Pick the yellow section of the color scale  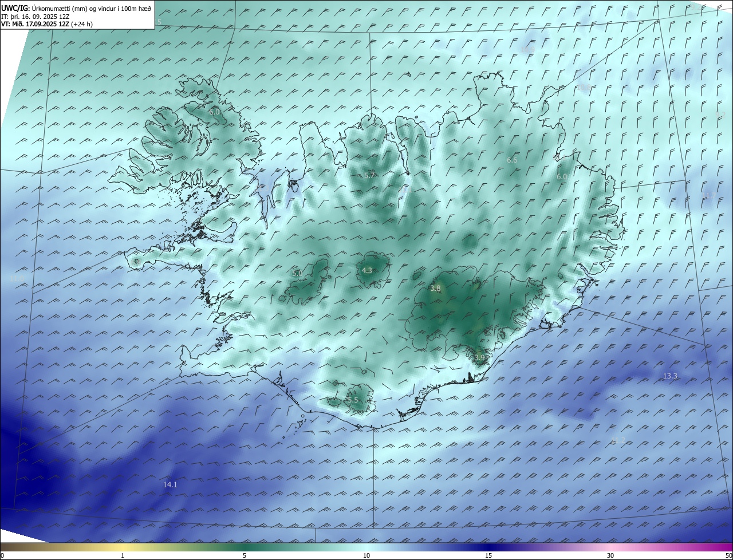coord(123,547)
